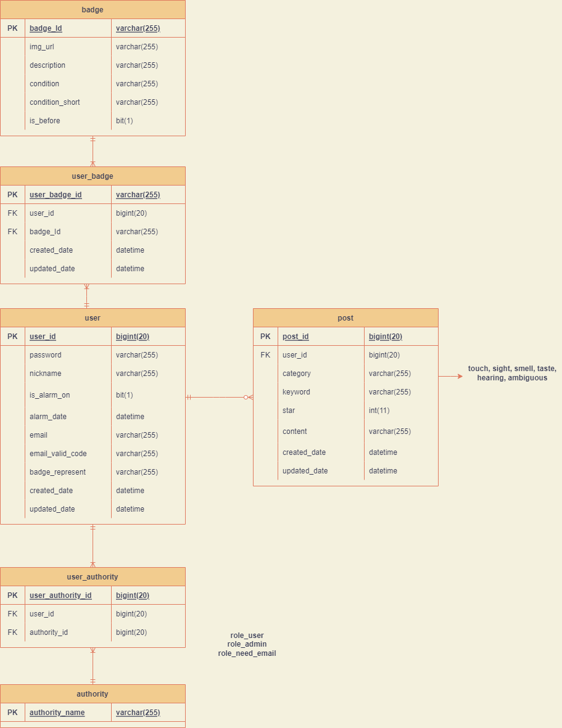This screenshot has width=562, height=728.
Task: Select the int(11) type of star
Action: [379, 411]
